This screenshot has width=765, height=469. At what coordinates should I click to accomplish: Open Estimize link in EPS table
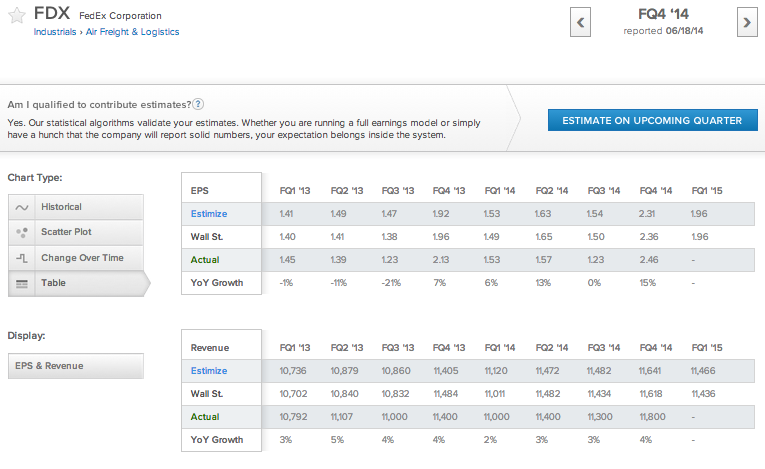pos(209,214)
